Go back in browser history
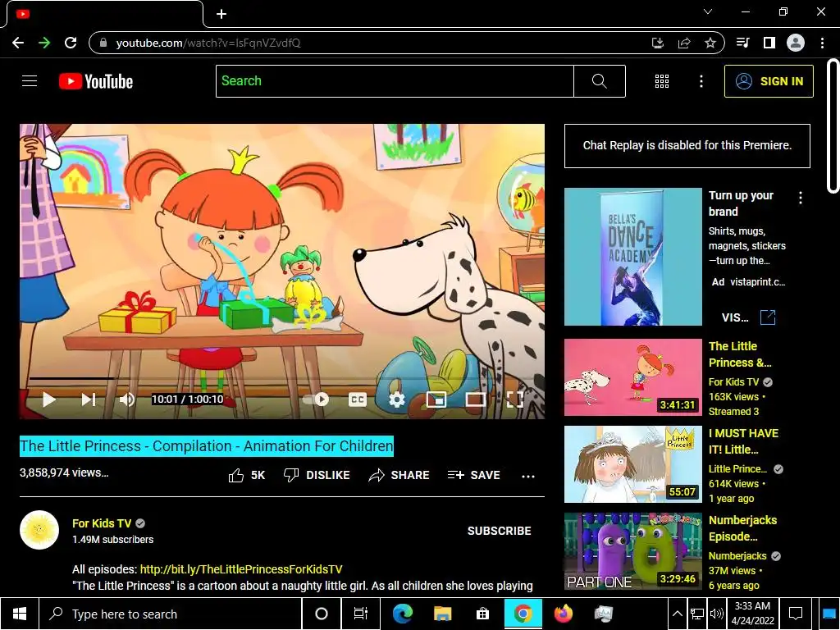This screenshot has height=630, width=840. pyautogui.click(x=18, y=43)
